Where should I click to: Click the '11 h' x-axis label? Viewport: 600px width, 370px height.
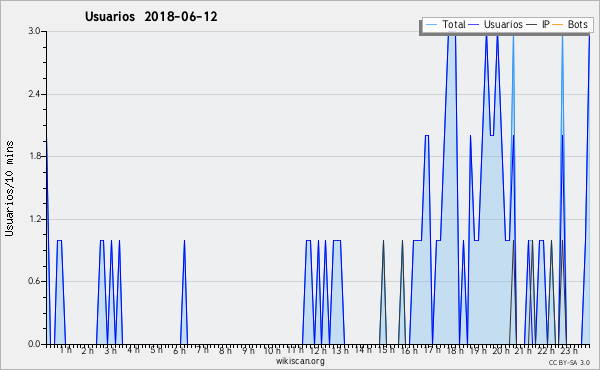click(x=295, y=350)
